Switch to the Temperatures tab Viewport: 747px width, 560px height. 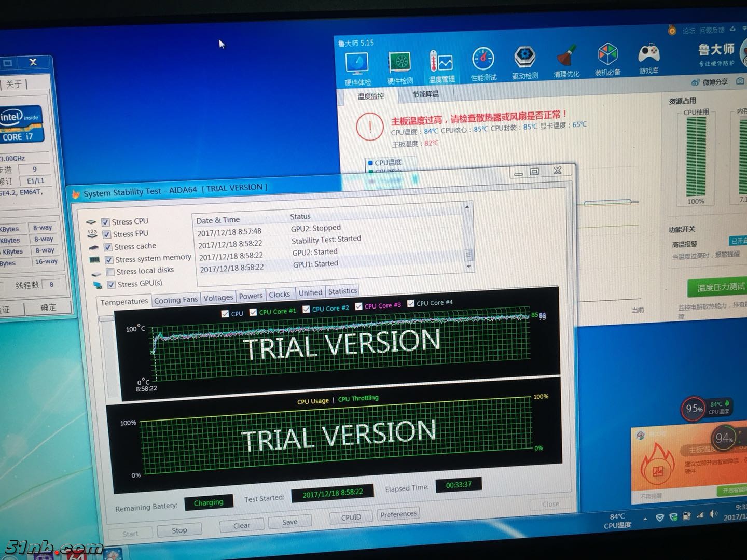click(124, 302)
